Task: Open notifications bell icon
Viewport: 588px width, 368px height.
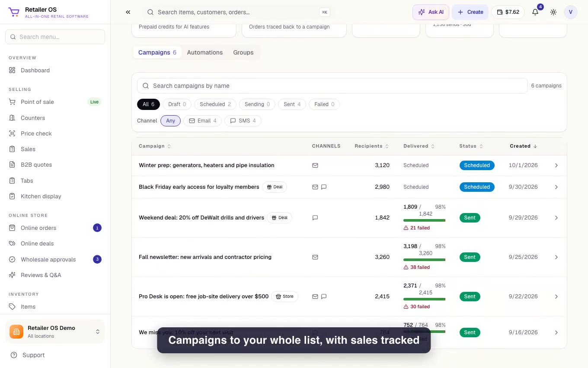Action: tap(535, 12)
